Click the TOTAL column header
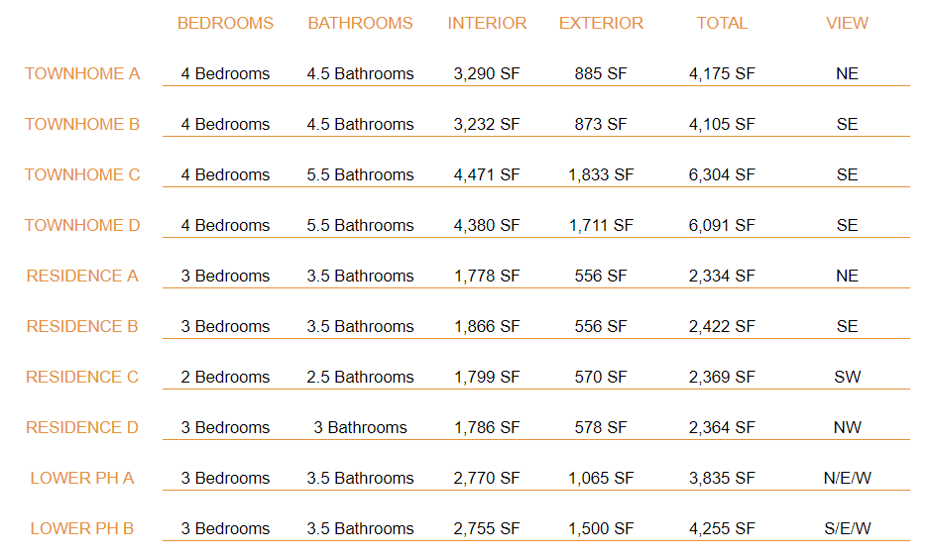Screen dimensions: 931x560 (x=722, y=23)
